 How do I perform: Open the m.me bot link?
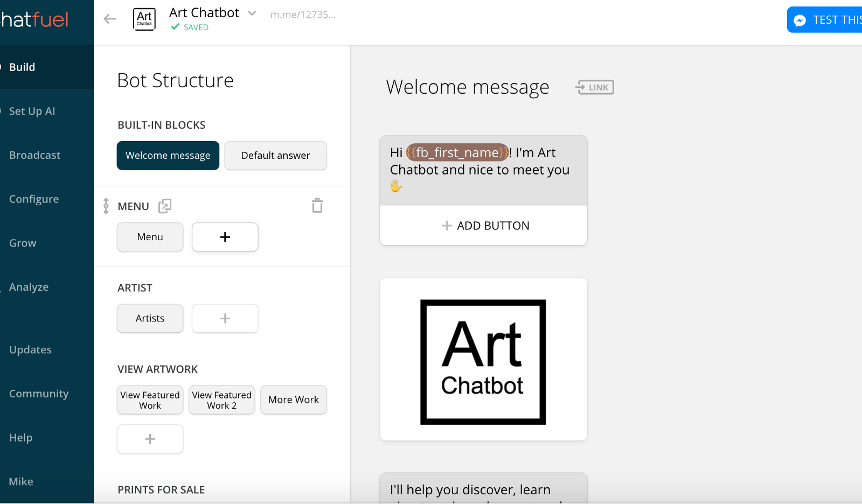pos(303,15)
